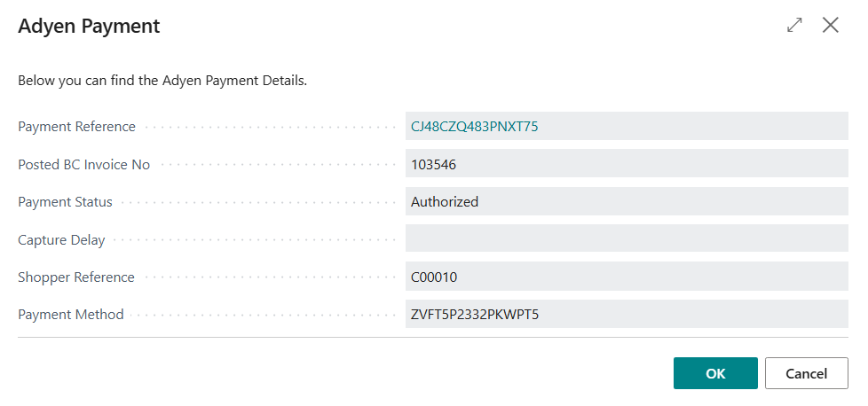Select the Payment Status field showing Authorized
Viewport: 868px width, 406px height.
(x=627, y=202)
